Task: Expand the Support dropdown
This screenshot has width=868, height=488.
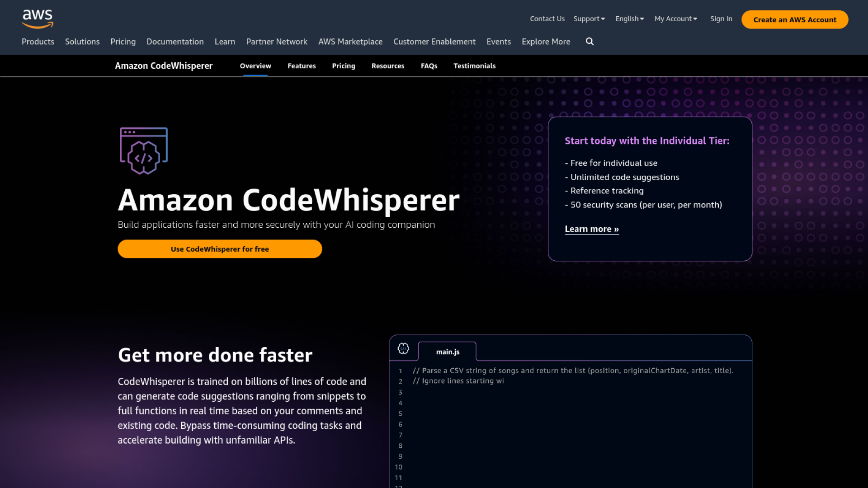Action: click(x=589, y=19)
